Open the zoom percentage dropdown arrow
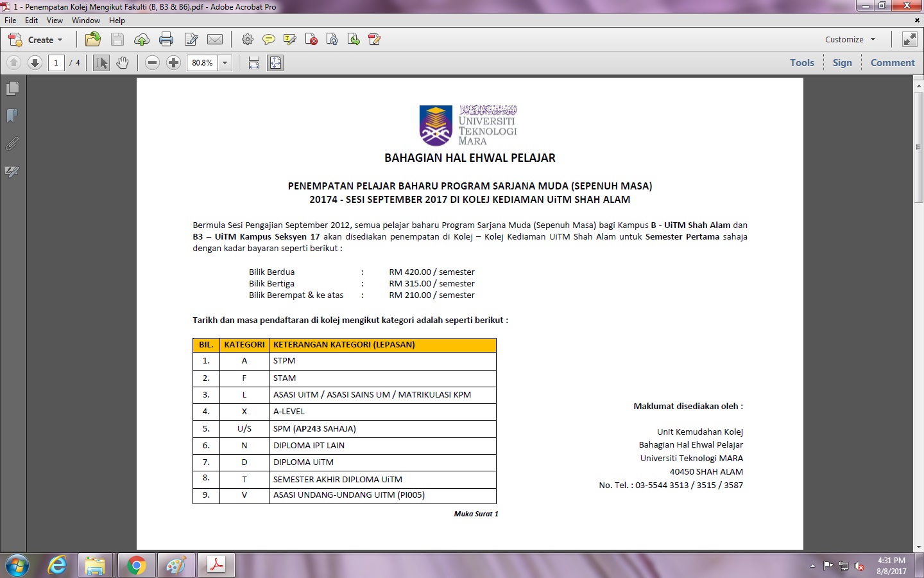The image size is (924, 578). point(225,62)
